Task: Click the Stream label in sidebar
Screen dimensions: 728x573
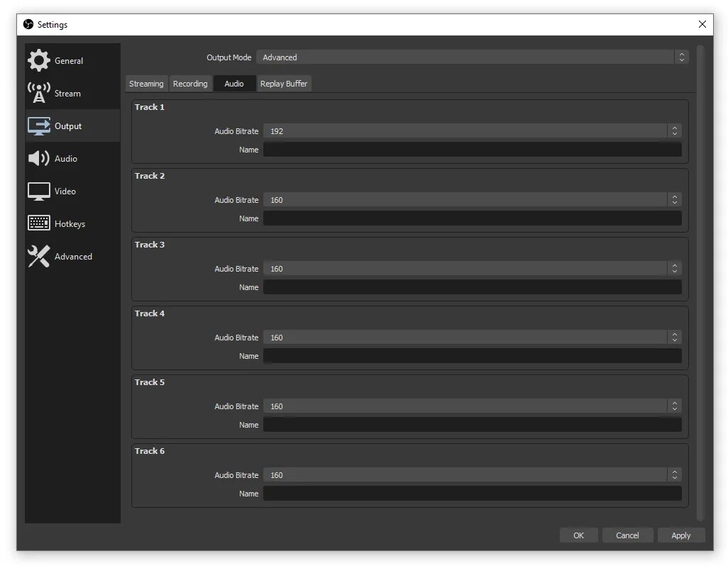Action: coord(67,94)
